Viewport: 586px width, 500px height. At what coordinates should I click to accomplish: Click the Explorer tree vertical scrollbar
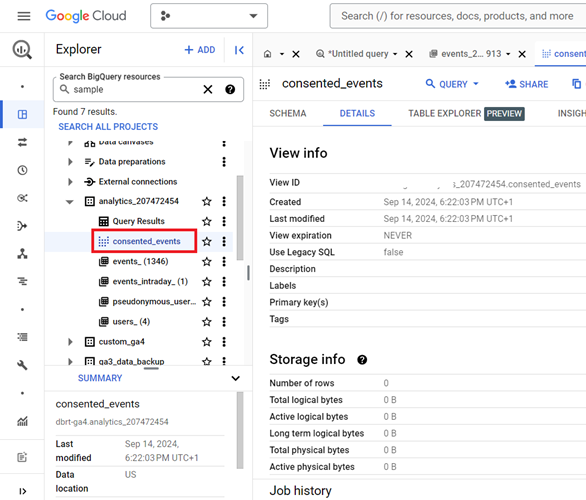click(x=240, y=218)
